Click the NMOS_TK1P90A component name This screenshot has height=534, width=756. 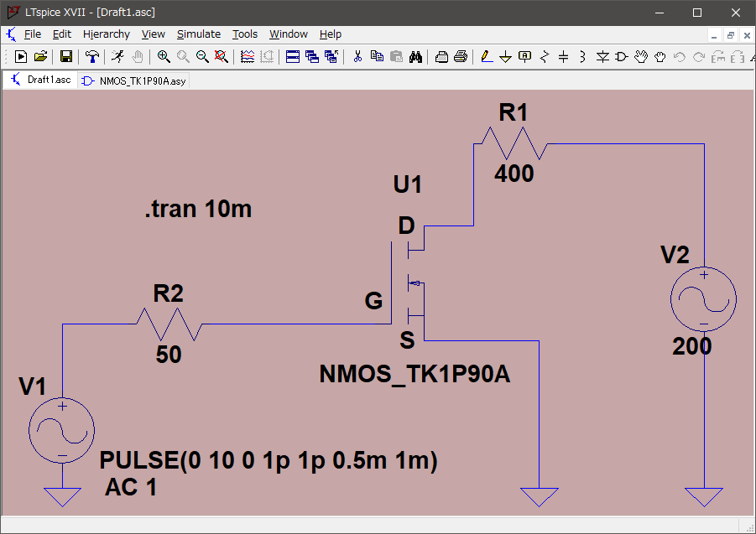414,374
